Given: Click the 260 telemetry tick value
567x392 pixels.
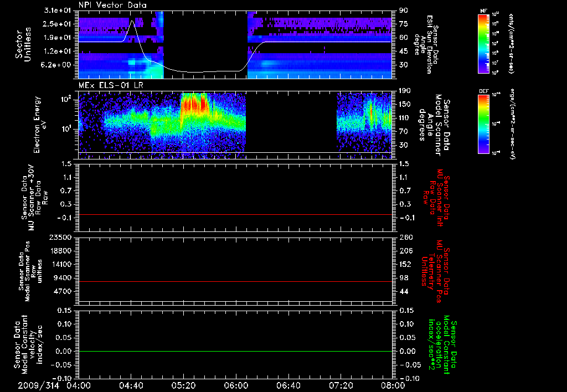Looking at the screenshot, I should 406,237.
